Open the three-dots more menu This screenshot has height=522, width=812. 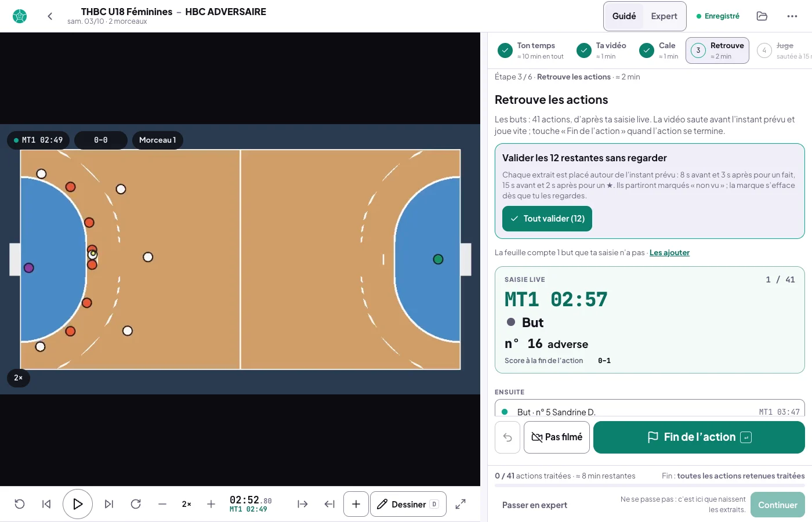pos(792,16)
